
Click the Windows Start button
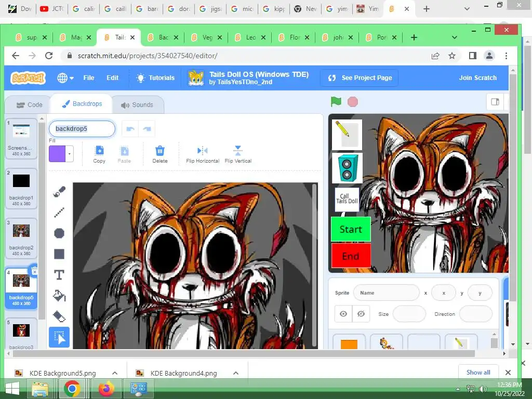pyautogui.click(x=12, y=389)
